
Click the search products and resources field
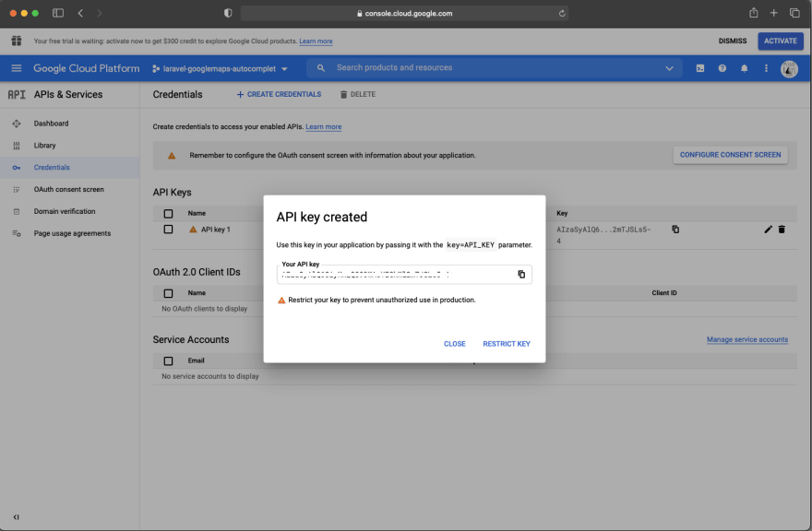[489, 68]
